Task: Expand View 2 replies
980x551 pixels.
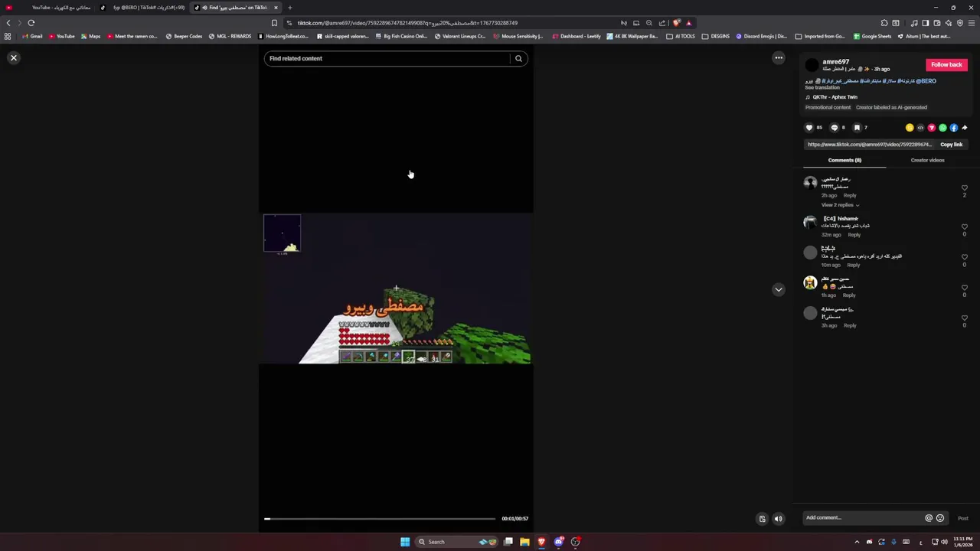Action: click(x=840, y=205)
